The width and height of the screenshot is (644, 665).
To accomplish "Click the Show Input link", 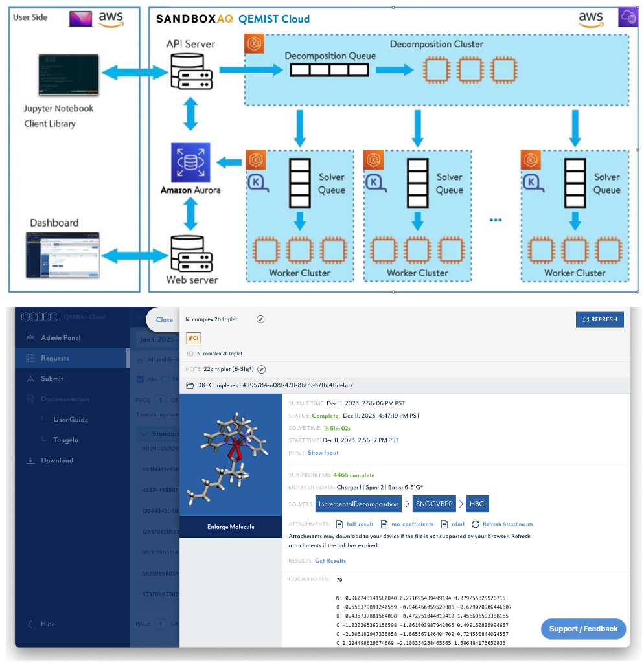I will pos(322,453).
